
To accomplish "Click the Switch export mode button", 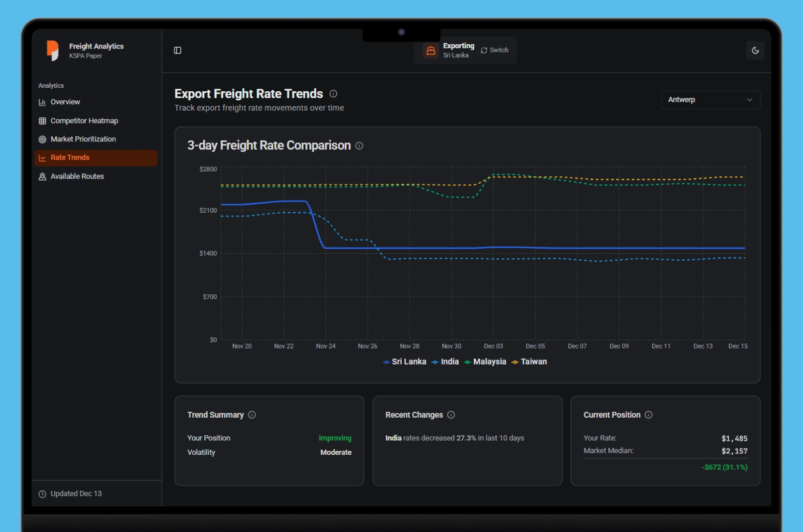I will point(494,50).
